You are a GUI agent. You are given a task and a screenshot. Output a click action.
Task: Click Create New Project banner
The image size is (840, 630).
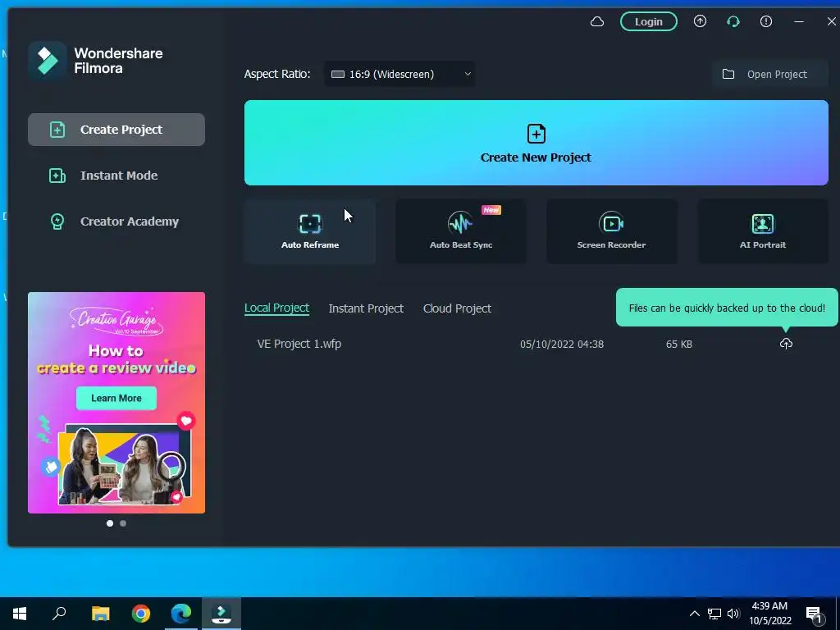(536, 143)
